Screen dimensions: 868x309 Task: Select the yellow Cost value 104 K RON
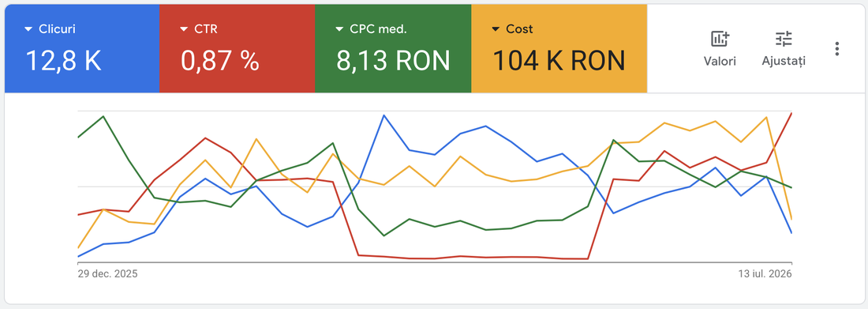coord(559,60)
